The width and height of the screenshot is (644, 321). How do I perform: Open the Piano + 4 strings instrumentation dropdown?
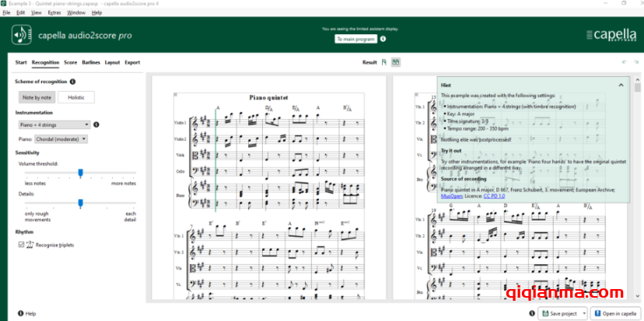pyautogui.click(x=54, y=125)
